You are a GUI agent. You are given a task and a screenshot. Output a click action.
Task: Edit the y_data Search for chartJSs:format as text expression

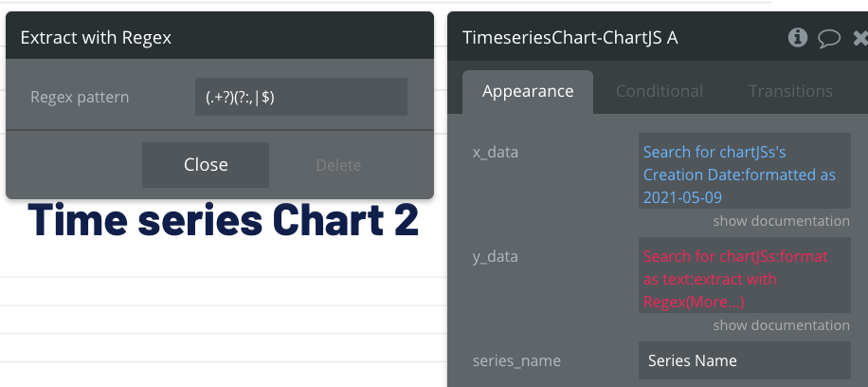pos(735,256)
